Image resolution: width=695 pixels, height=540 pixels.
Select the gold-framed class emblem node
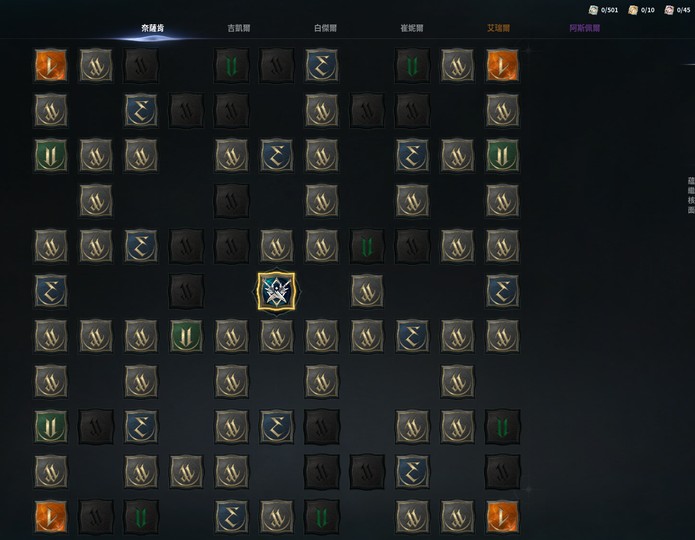point(277,291)
